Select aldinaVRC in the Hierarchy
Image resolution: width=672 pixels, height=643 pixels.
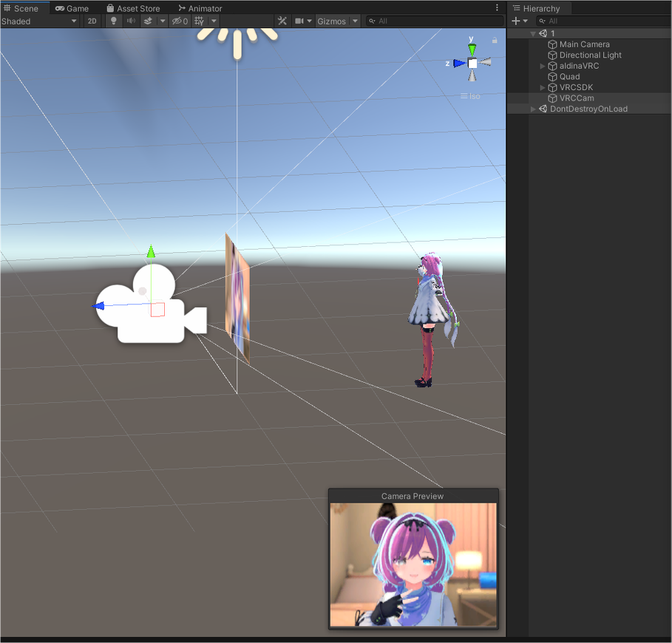tap(579, 66)
